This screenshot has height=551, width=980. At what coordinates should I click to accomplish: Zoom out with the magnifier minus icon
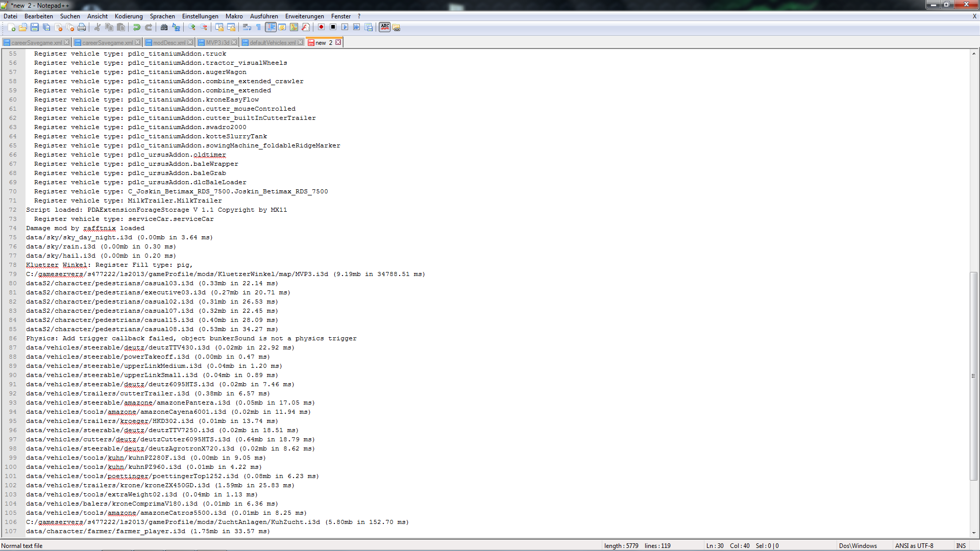[204, 28]
